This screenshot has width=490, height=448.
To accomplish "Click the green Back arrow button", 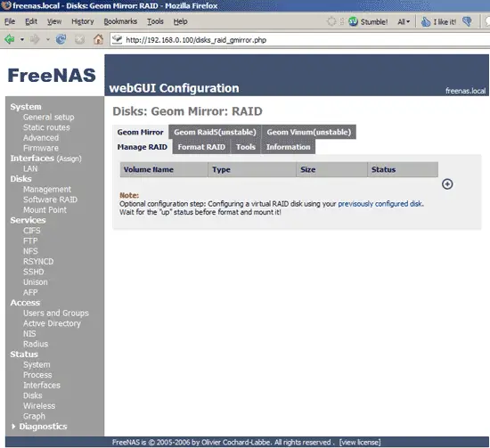I will coord(10,40).
